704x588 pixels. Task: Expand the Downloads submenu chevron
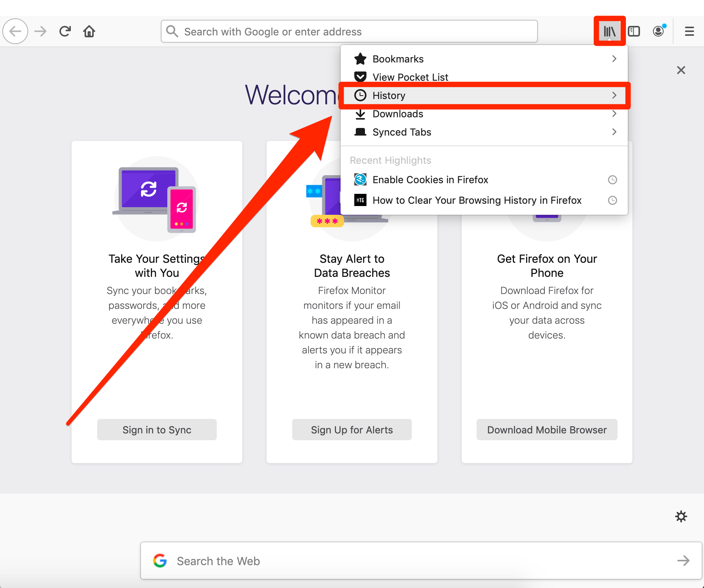(614, 113)
